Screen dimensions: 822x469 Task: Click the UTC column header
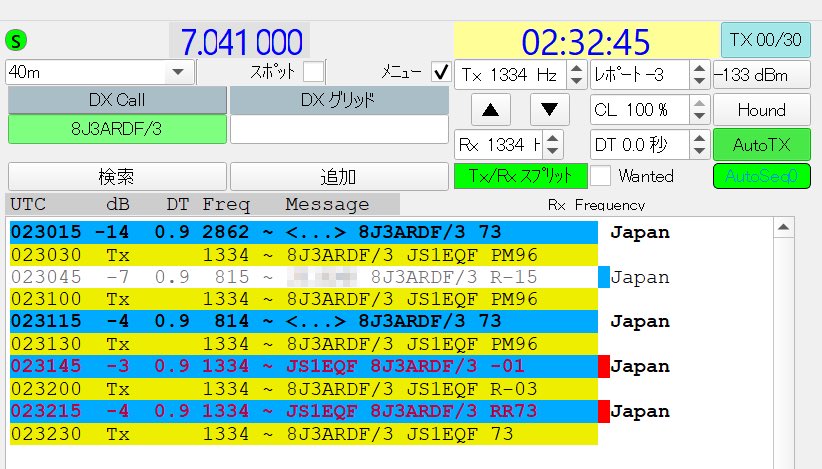[x=28, y=204]
